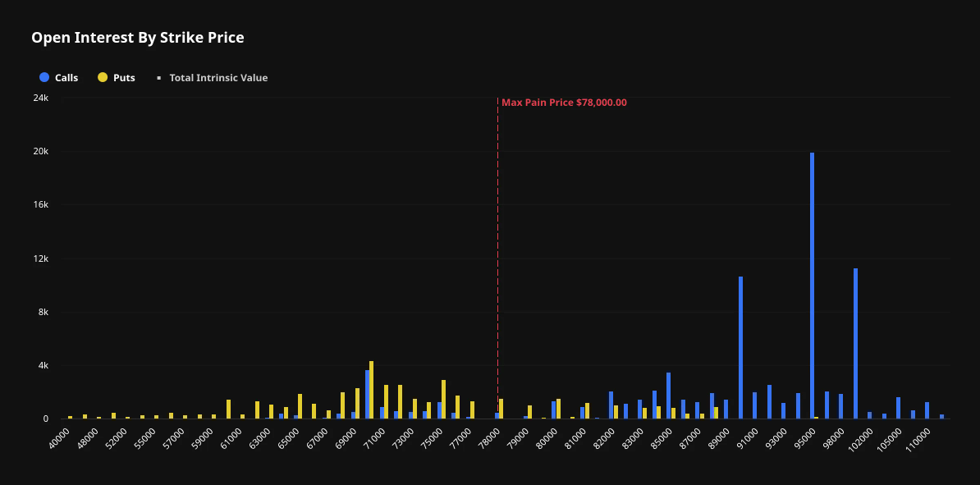Click the tallest yellow Puts bar

tap(371, 390)
